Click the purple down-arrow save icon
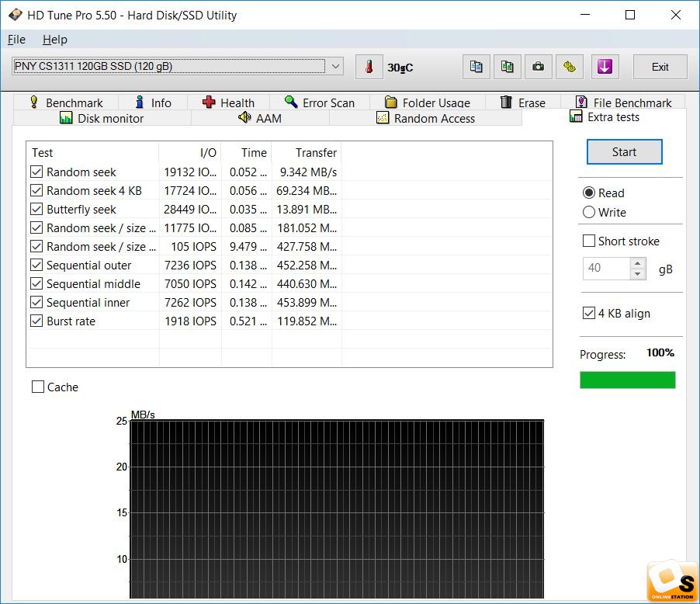700x604 pixels. click(x=605, y=67)
